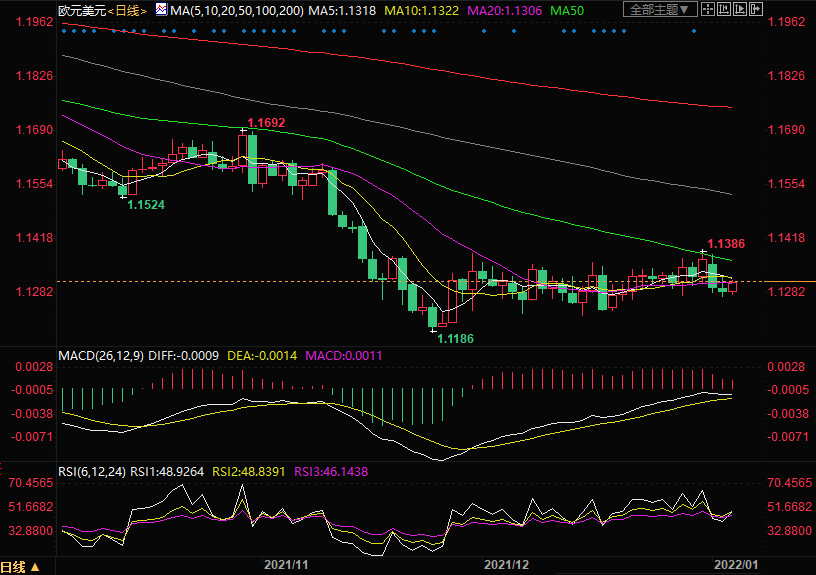Click the 1.1186 low price marker
Viewport: 816px width, 575px height.
(x=454, y=339)
